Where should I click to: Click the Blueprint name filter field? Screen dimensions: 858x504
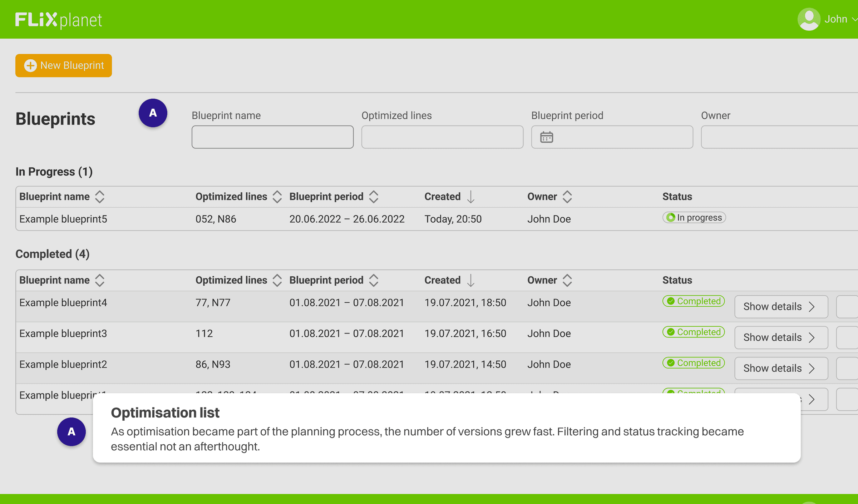point(272,137)
